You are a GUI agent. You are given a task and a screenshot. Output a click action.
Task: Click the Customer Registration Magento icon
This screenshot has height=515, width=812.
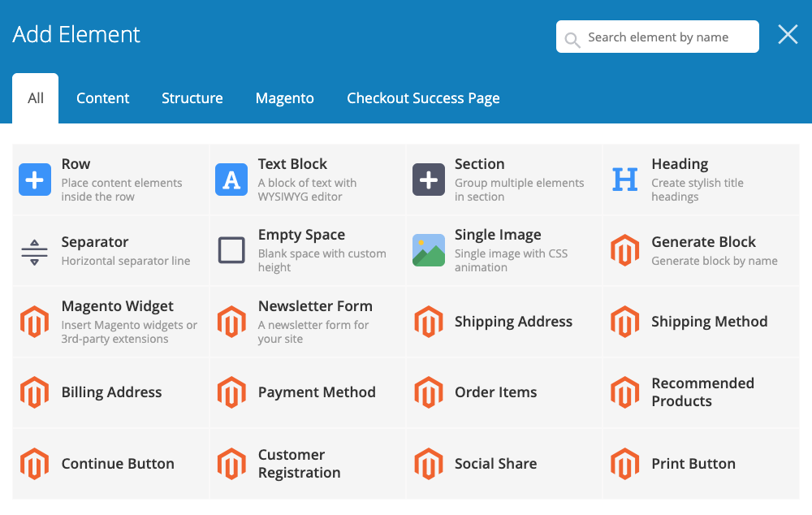231,464
